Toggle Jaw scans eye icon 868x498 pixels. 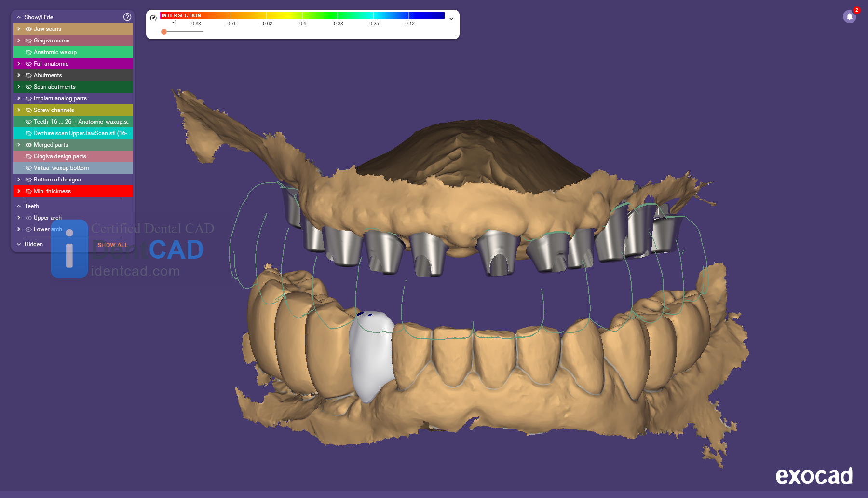click(x=28, y=29)
